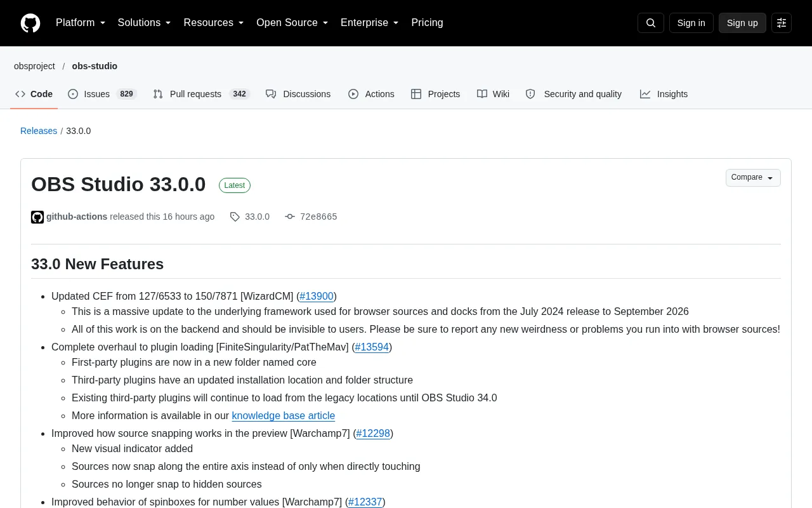
Task: Open the GitHub home logo
Action: (30, 23)
